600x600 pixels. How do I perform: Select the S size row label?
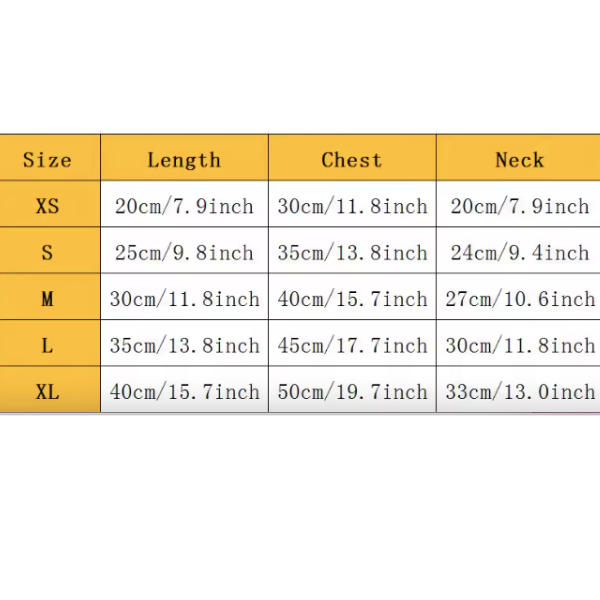pyautogui.click(x=48, y=253)
